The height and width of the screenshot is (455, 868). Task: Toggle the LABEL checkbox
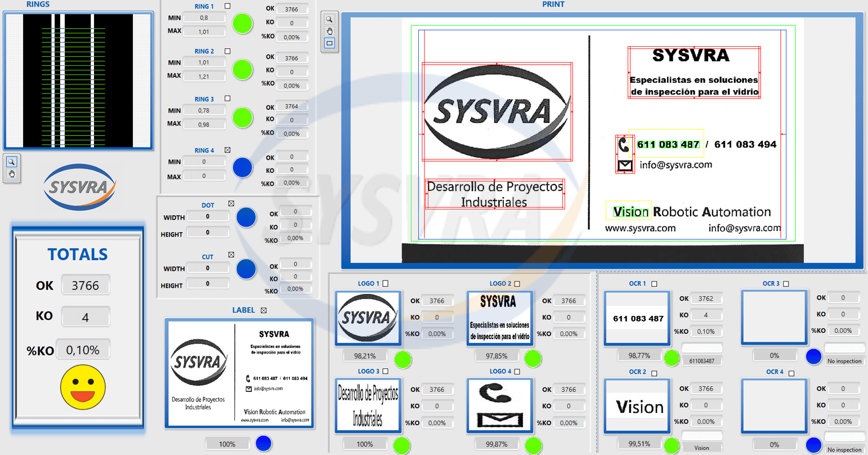[x=263, y=310]
